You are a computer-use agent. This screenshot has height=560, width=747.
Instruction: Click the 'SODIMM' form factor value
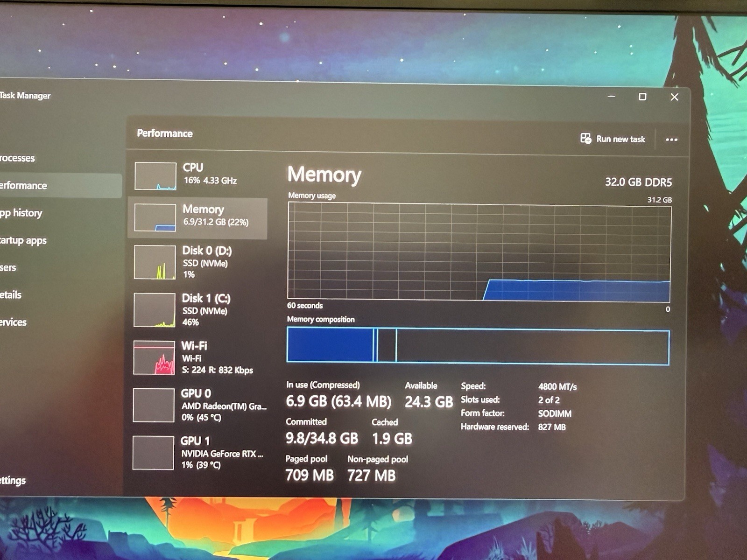(x=555, y=413)
